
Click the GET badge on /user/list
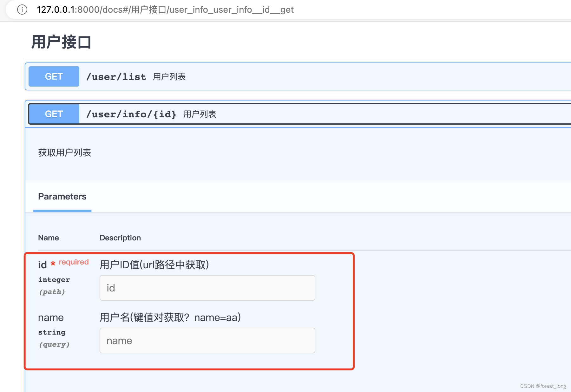click(x=53, y=76)
